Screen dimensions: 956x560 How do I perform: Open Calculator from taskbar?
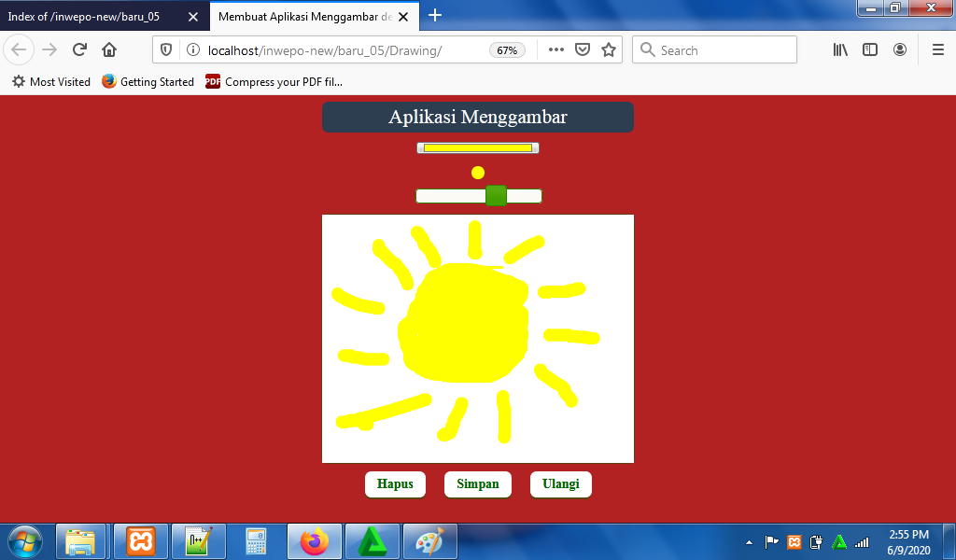[256, 541]
